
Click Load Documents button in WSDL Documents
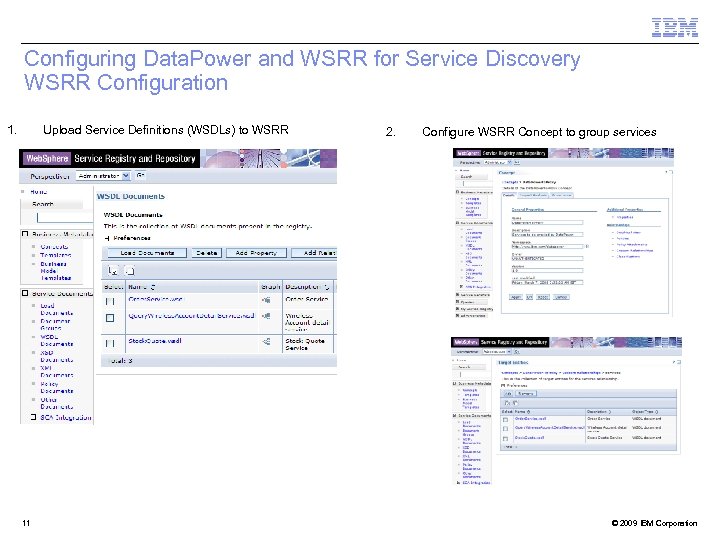[147, 253]
